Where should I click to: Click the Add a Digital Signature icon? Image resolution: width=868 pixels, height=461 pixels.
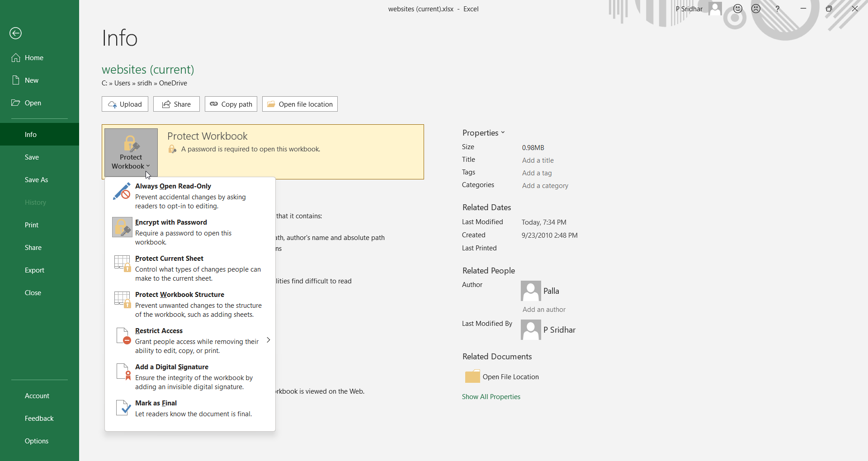tap(122, 372)
